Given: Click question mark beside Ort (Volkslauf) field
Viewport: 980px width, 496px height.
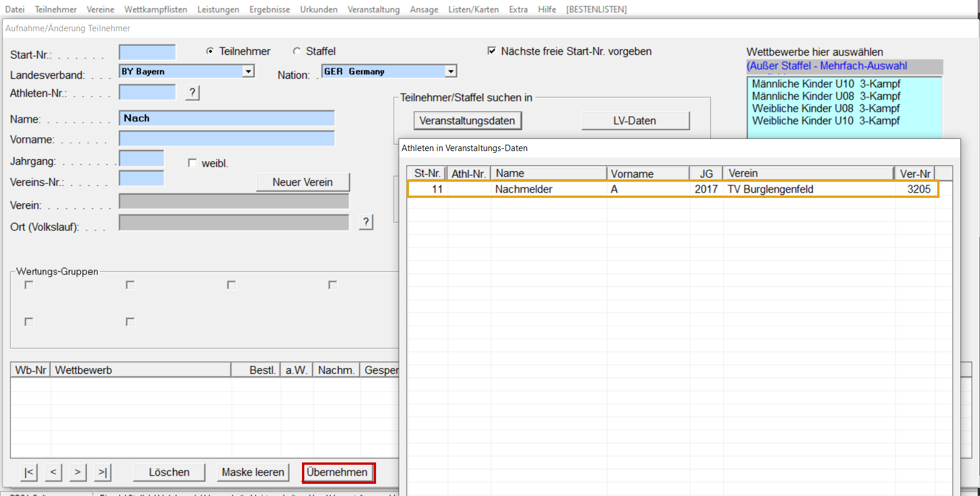Looking at the screenshot, I should coord(366,222).
